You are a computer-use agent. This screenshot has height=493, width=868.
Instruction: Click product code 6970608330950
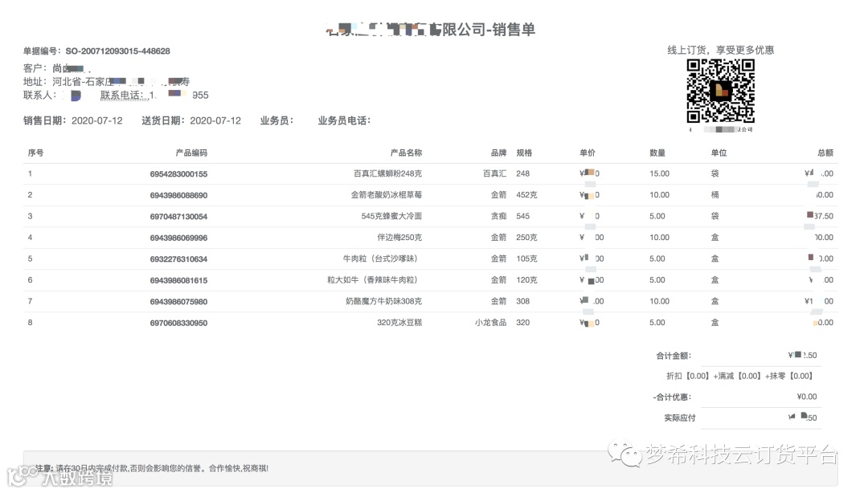(178, 323)
